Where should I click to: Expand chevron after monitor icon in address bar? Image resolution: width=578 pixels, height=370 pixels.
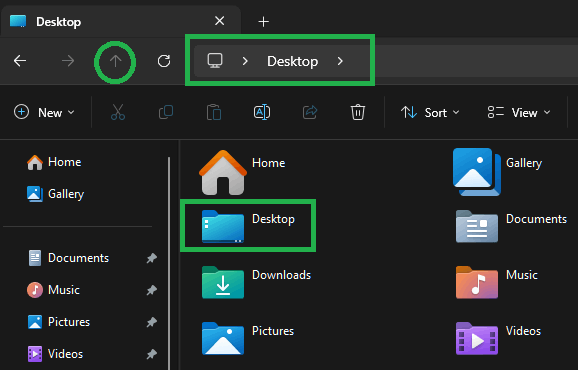pyautogui.click(x=245, y=61)
